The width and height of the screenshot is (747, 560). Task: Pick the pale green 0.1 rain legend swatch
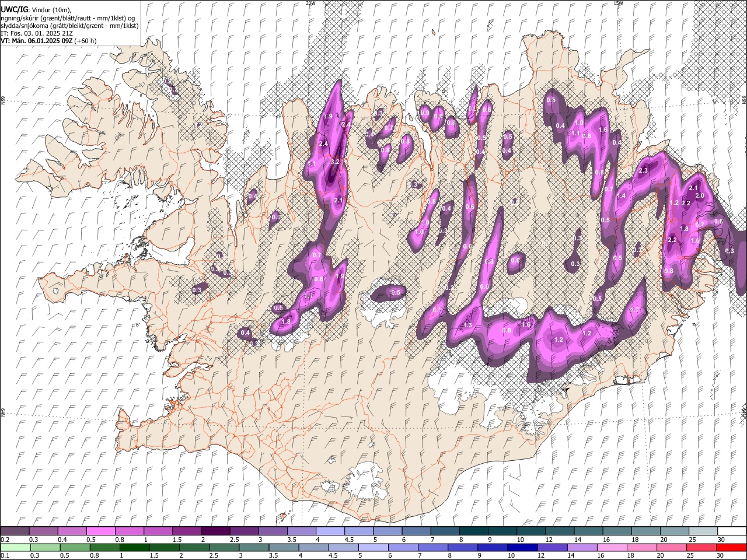[15, 547]
